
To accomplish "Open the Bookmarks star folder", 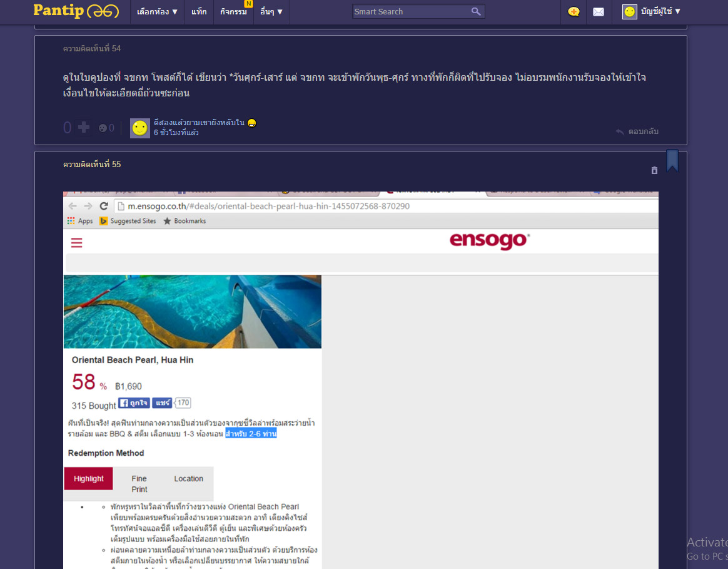I will pyautogui.click(x=185, y=221).
